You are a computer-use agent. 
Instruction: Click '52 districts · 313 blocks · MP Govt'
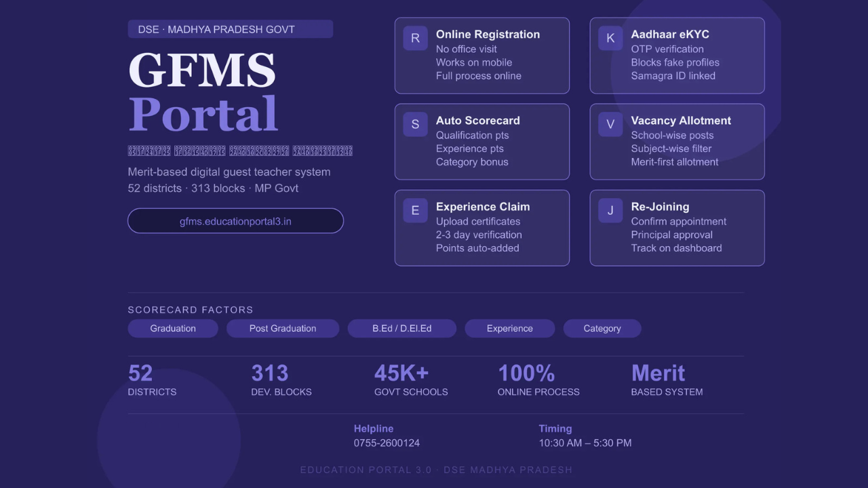tap(213, 188)
